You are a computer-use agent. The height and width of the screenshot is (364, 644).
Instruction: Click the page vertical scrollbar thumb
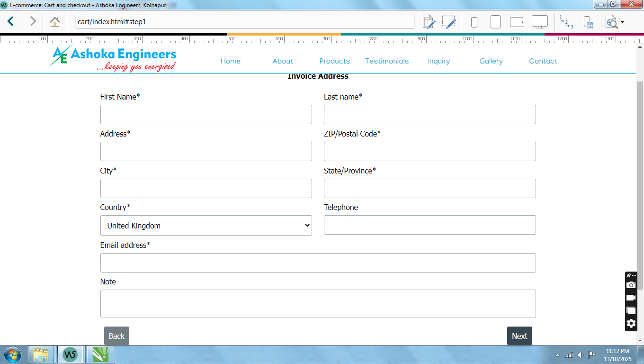(640, 171)
